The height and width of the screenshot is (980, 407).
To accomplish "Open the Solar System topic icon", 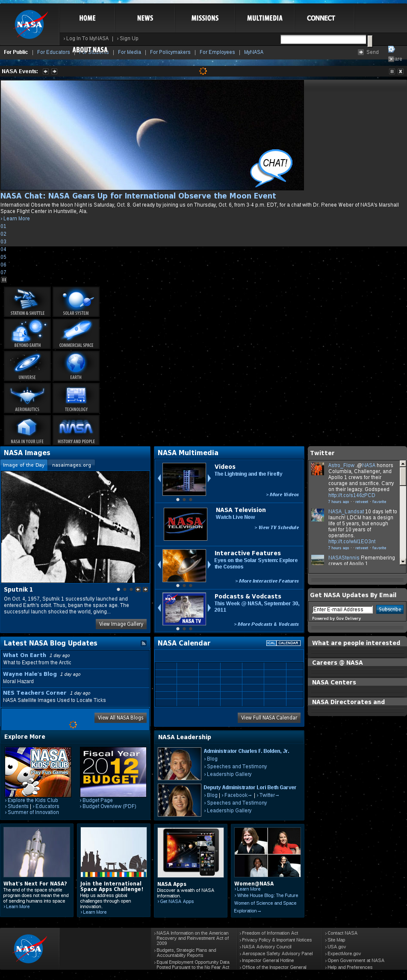I will pyautogui.click(x=76, y=302).
